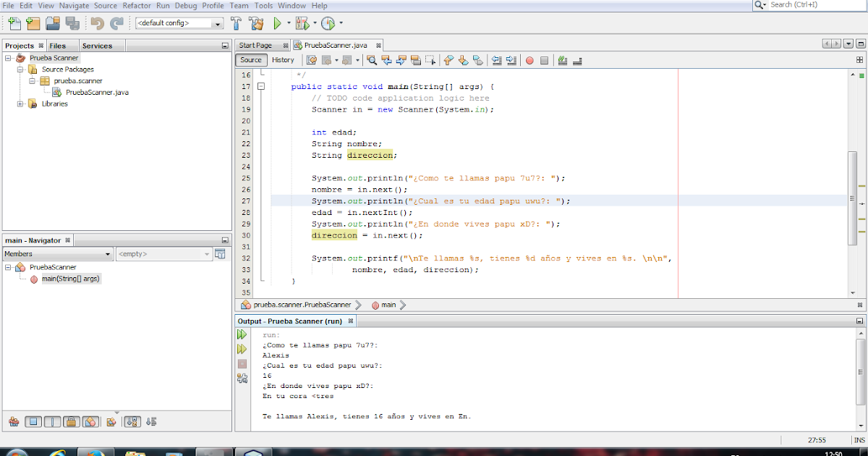Click the Open Project toolbar icon
This screenshot has width=868, height=456.
pyautogui.click(x=52, y=23)
